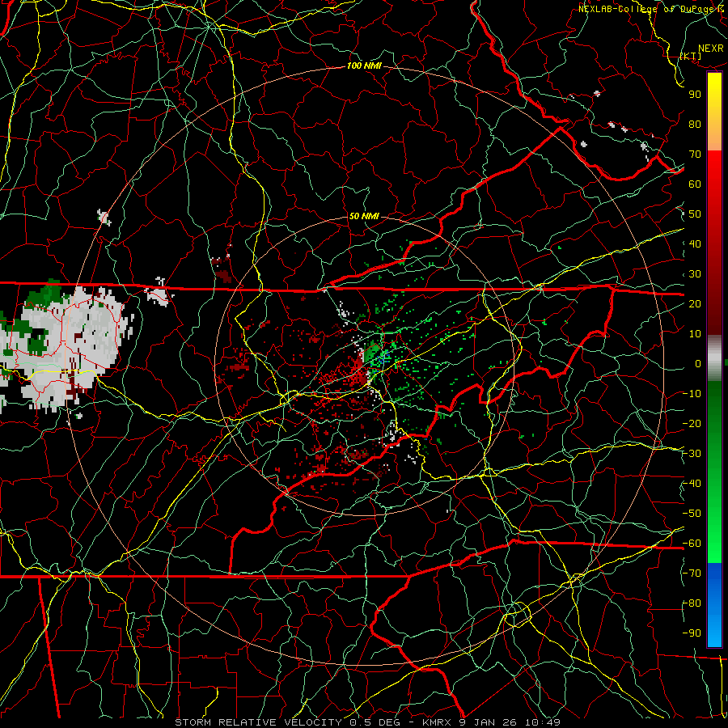728x728 pixels.
Task: Click the 10 label on the velocity scale
Action: click(x=695, y=334)
